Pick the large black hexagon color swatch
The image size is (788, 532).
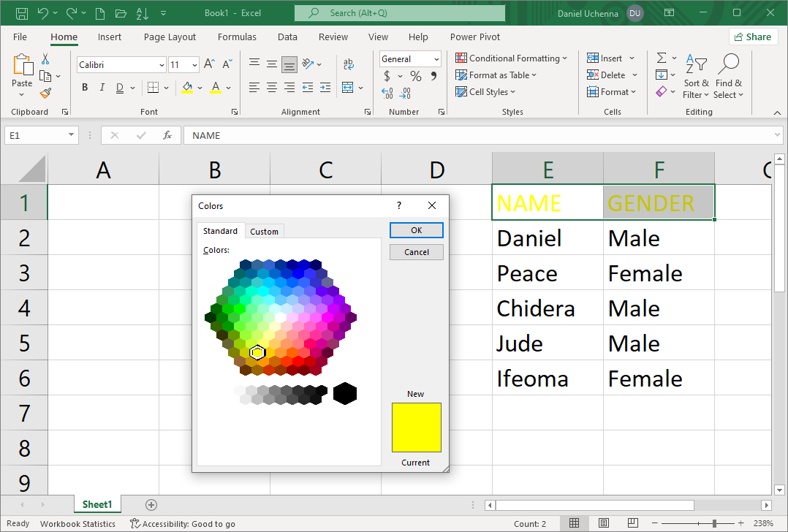[345, 393]
